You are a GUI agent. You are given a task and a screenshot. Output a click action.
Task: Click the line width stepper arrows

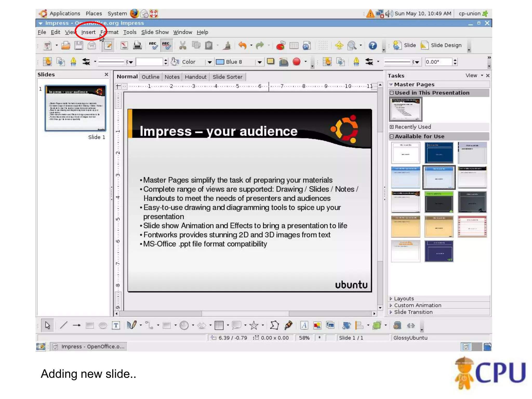166,62
